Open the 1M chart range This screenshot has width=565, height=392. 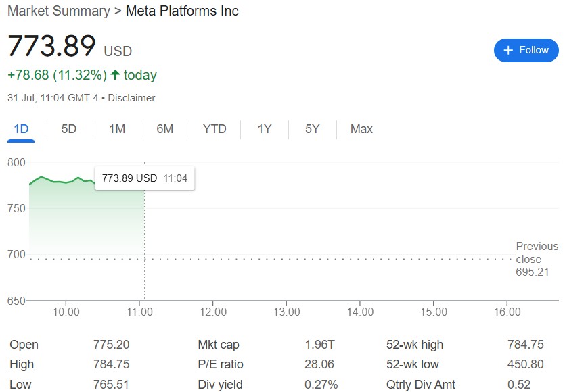pos(117,129)
